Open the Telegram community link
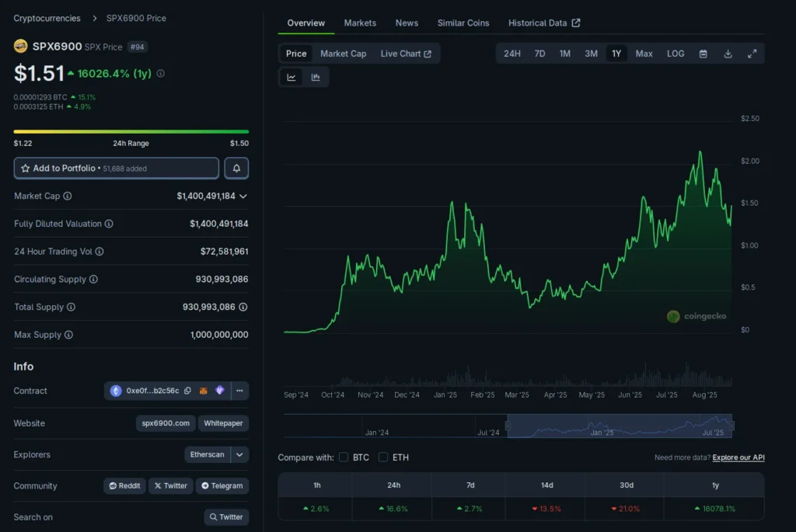This screenshot has height=532, width=796. [x=222, y=485]
